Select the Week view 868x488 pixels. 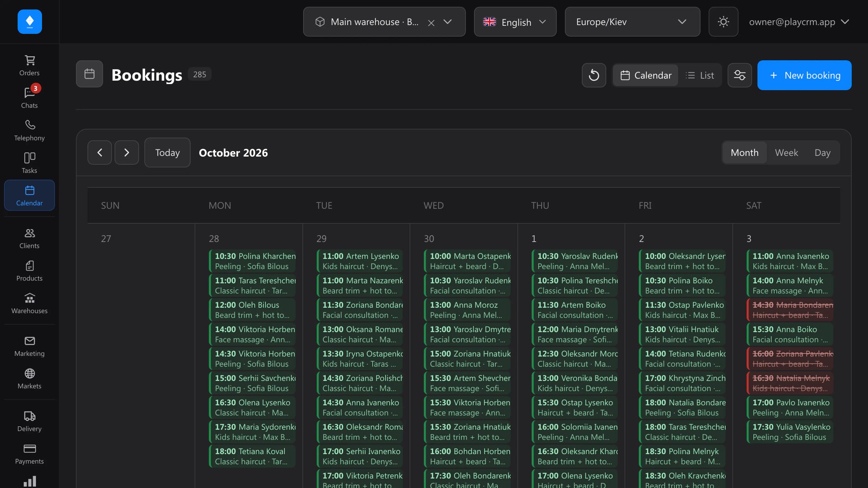[787, 152]
